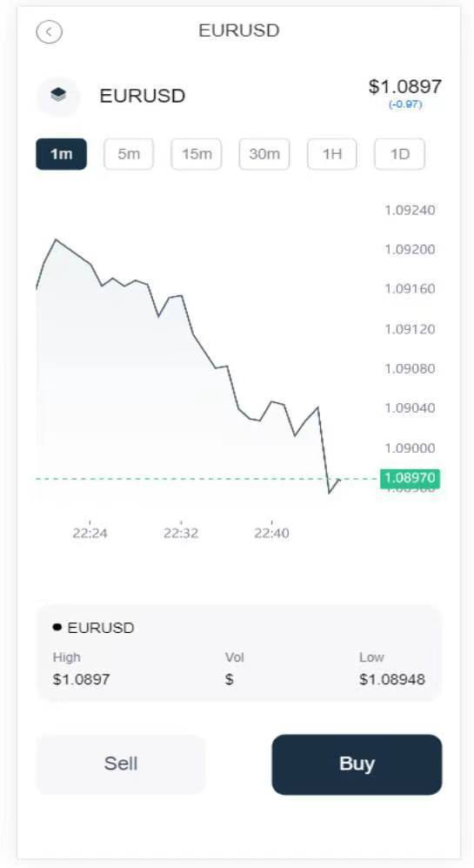Image resolution: width=474 pixels, height=868 pixels.
Task: Click the 1.09200 price axis label
Action: [x=410, y=250]
